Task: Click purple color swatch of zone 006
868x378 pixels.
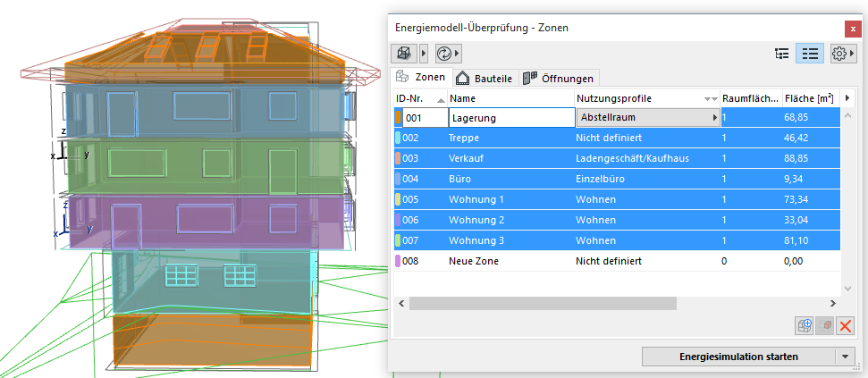Action: tap(398, 220)
